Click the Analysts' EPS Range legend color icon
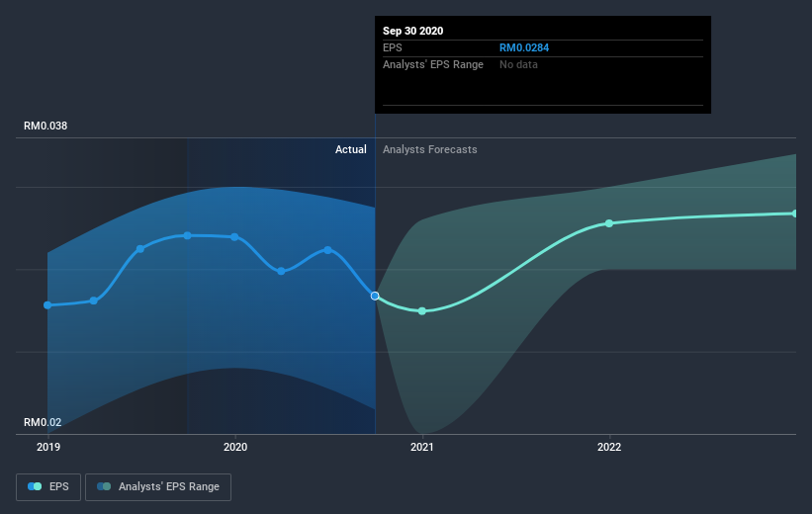812x514 pixels. pyautogui.click(x=104, y=486)
